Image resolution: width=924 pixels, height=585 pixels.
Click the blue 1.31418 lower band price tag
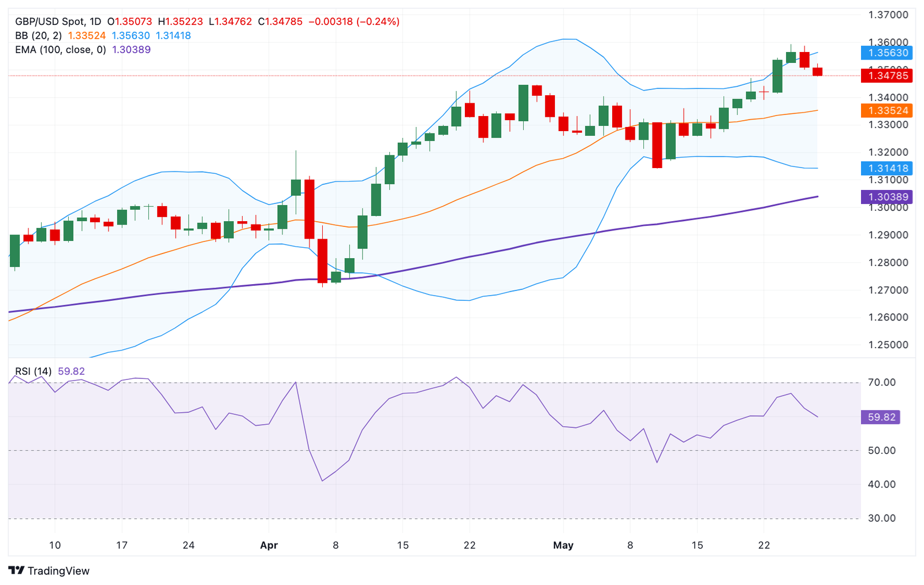(886, 169)
